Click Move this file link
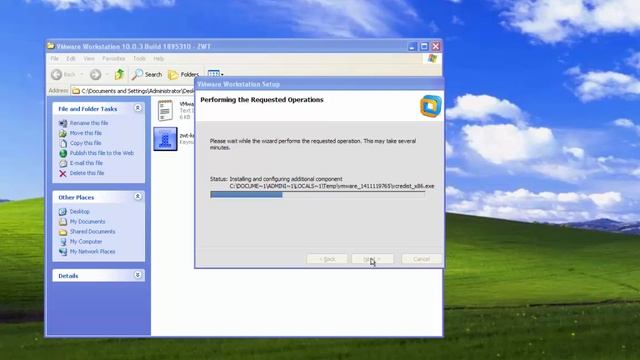Image resolution: width=640 pixels, height=360 pixels. (x=86, y=133)
